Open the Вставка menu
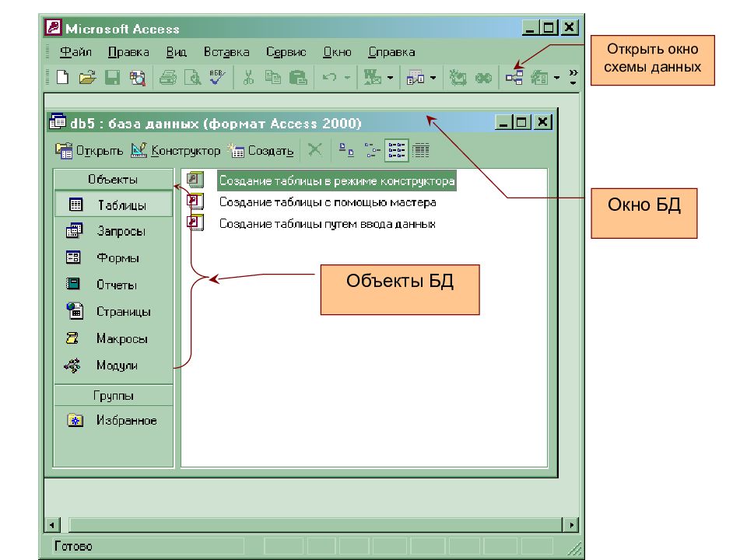This screenshot has height=560, width=747. click(226, 52)
